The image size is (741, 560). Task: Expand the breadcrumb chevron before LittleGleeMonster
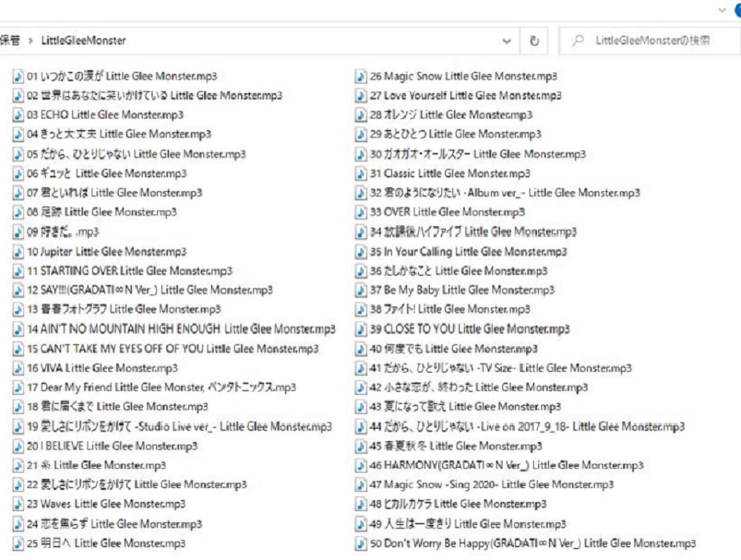(x=31, y=40)
